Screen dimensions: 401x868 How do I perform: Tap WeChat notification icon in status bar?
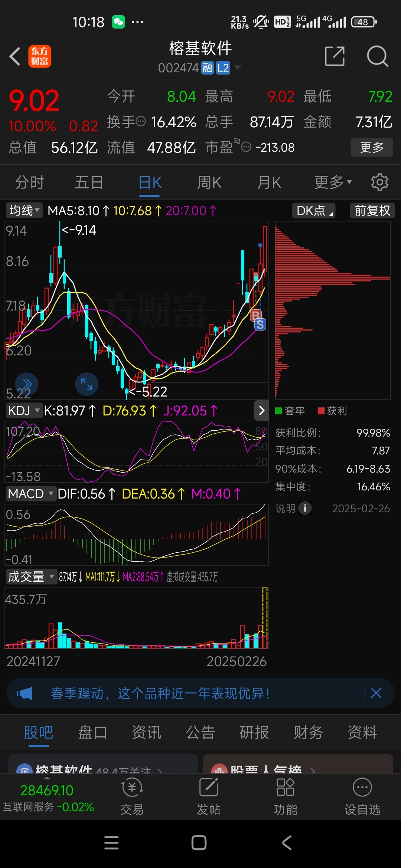pyautogui.click(x=118, y=22)
